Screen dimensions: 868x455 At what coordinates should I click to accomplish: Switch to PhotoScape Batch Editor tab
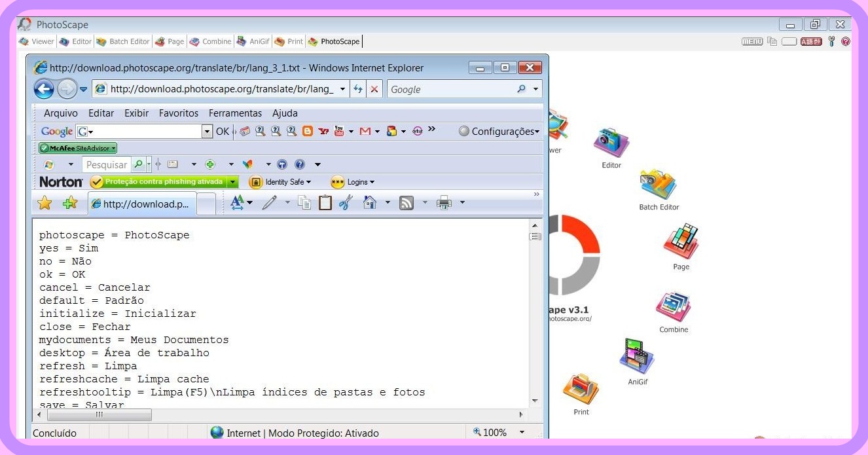[123, 41]
